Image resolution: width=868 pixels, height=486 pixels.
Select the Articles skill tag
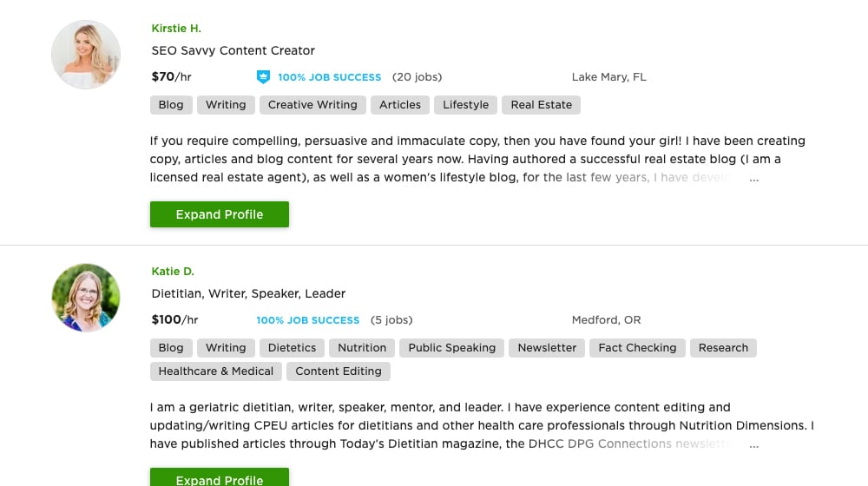tap(399, 105)
